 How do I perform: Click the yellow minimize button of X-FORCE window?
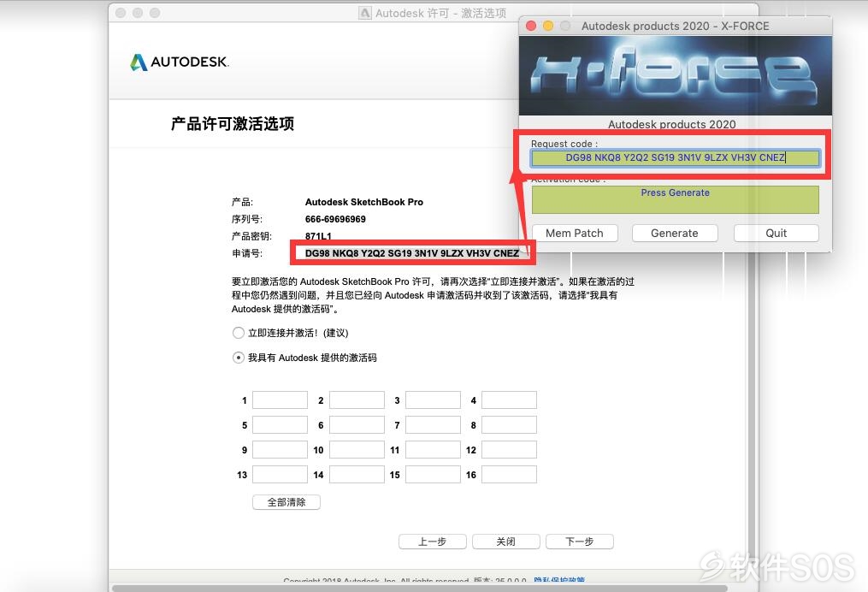pyautogui.click(x=548, y=26)
